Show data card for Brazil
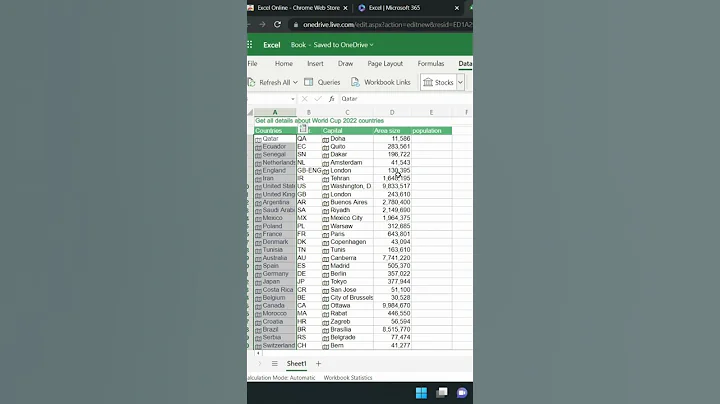Image resolution: width=720 pixels, height=404 pixels. [258, 330]
